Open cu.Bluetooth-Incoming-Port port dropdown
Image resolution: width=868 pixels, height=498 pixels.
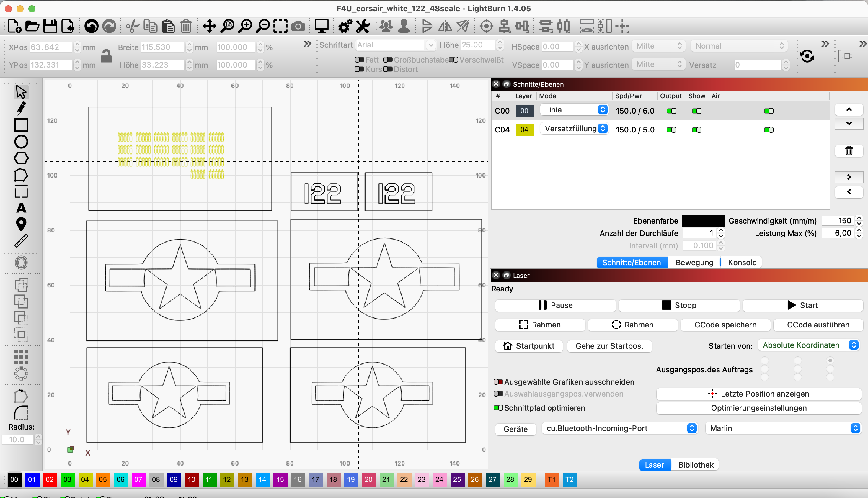click(619, 428)
